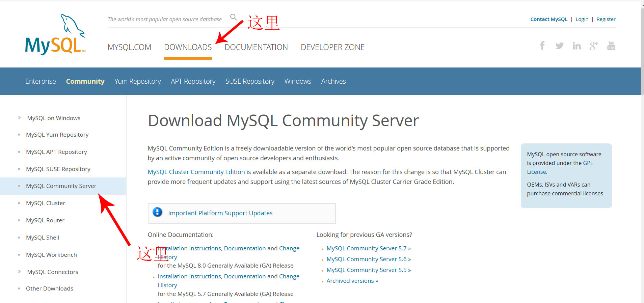Open MySQL Facebook page icon
Screen dimensions: 644x303
tap(542, 46)
